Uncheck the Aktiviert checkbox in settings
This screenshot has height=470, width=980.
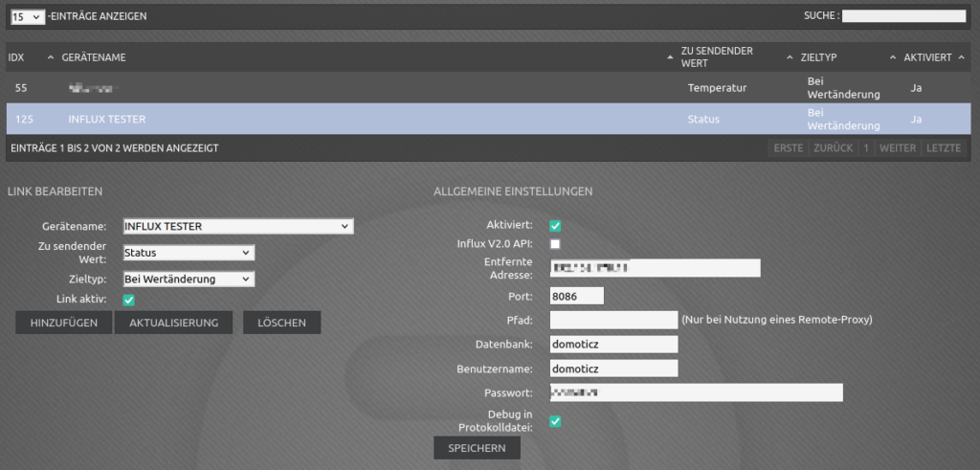click(x=555, y=226)
